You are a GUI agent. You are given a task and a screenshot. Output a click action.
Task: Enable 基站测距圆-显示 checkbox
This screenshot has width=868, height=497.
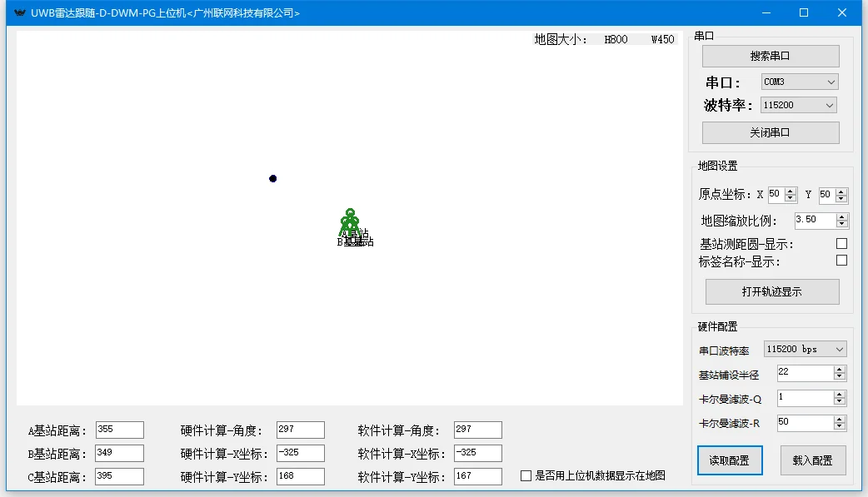tap(841, 244)
